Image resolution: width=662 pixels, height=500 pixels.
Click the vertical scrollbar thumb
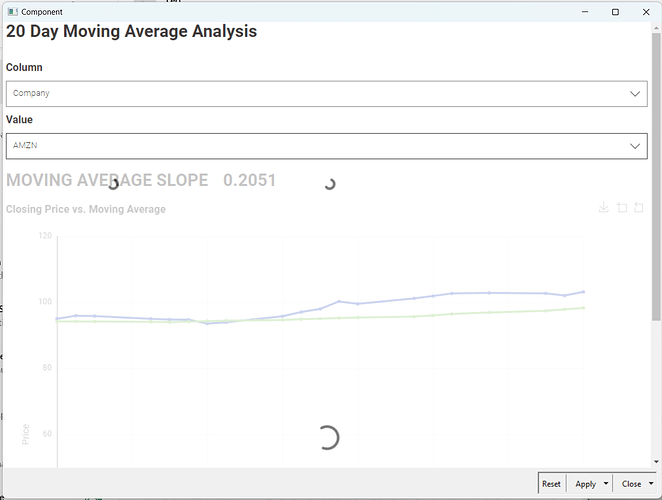click(x=656, y=177)
